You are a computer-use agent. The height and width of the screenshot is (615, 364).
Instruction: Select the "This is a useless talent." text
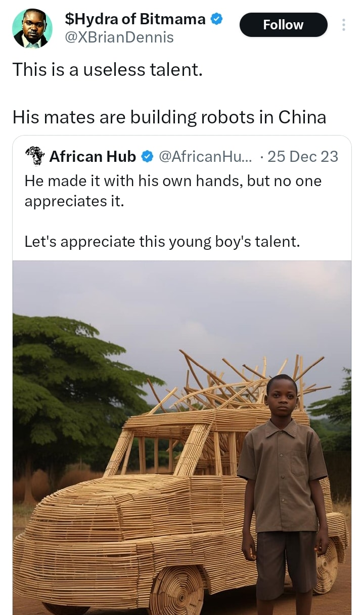click(107, 69)
